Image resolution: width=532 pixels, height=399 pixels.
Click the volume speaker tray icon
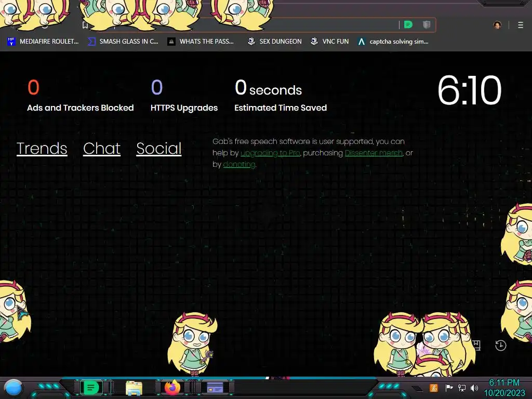474,388
